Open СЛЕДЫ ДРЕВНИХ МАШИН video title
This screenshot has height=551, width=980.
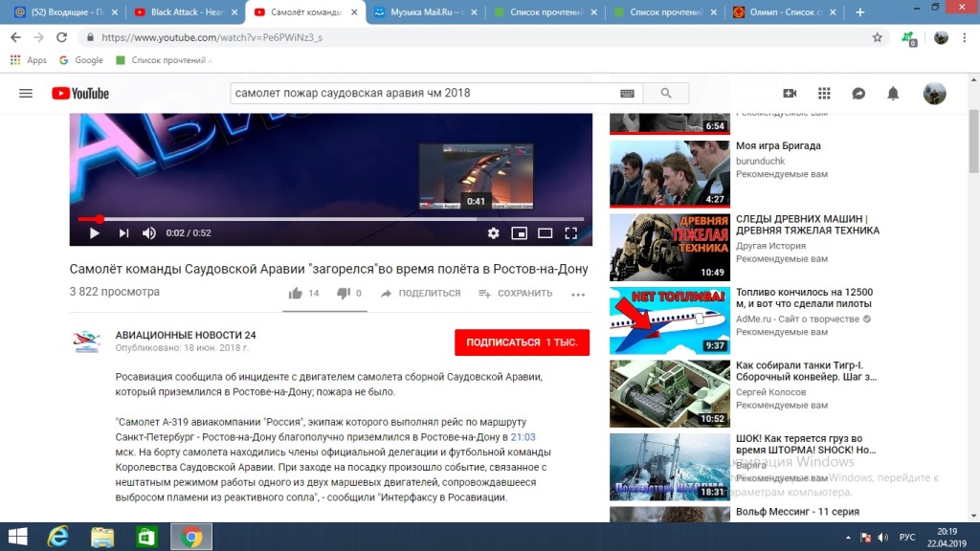click(x=808, y=224)
